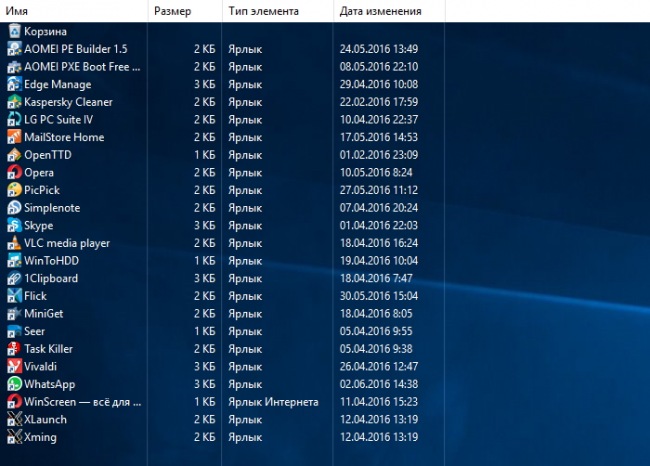650x466 pixels.
Task: Click date 08.05.2016 22:10
Action: pyautogui.click(x=379, y=67)
